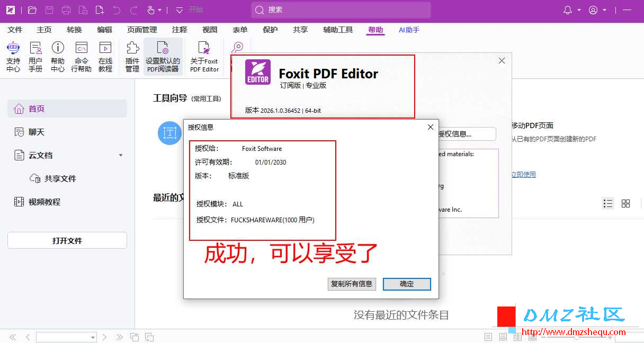Open Plugin Management (插件管理)
The image size is (644, 343).
(x=132, y=57)
